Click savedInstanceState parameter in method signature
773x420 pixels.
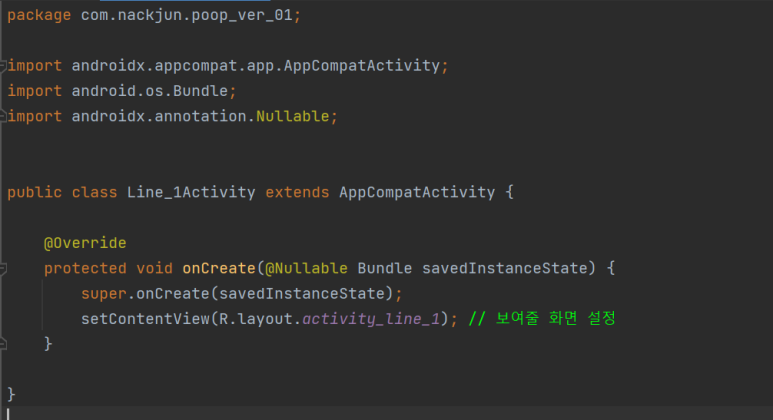(x=505, y=268)
